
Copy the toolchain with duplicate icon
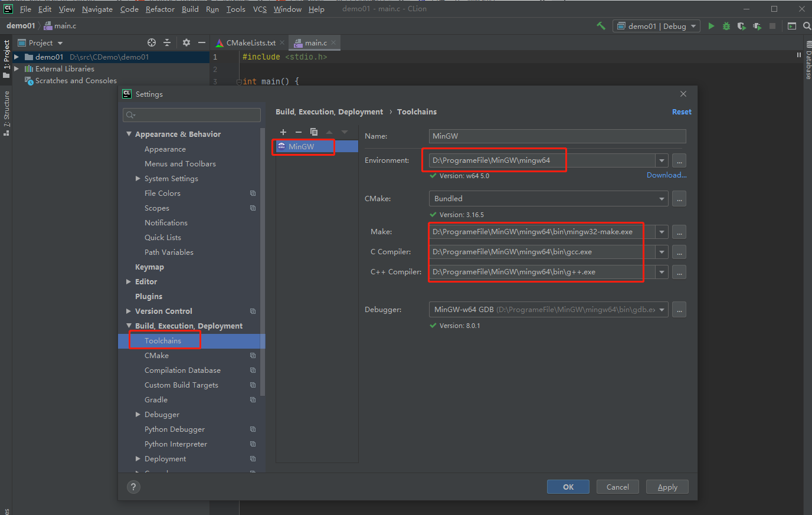314,132
